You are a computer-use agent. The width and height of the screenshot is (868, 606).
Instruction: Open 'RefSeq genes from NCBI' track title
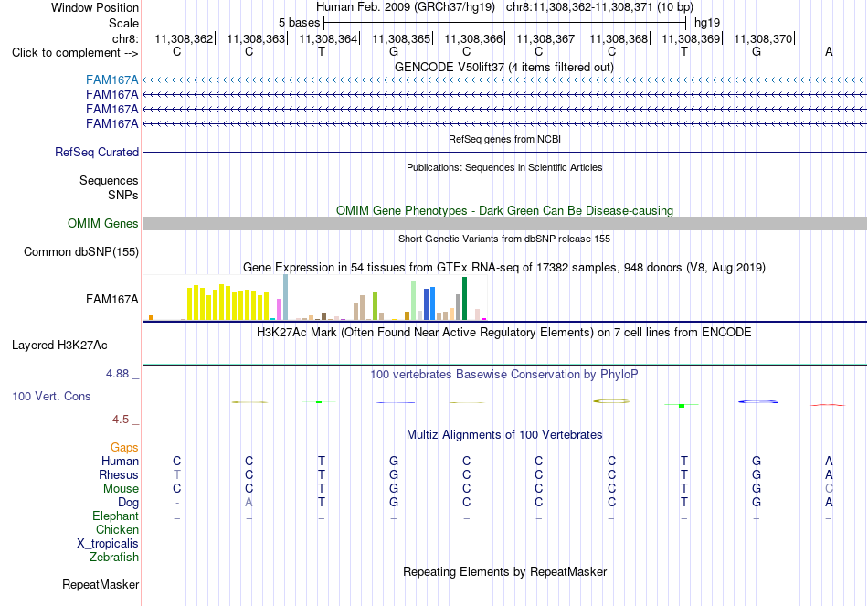pos(504,139)
